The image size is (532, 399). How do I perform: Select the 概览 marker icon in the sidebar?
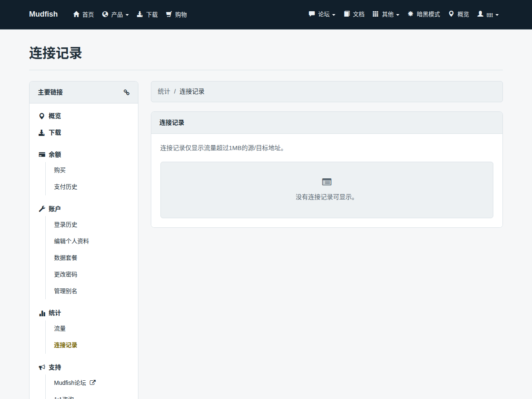tap(42, 116)
